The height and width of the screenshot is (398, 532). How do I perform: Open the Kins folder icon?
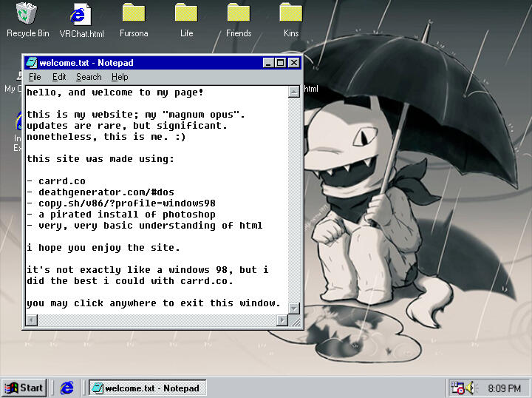(291, 14)
